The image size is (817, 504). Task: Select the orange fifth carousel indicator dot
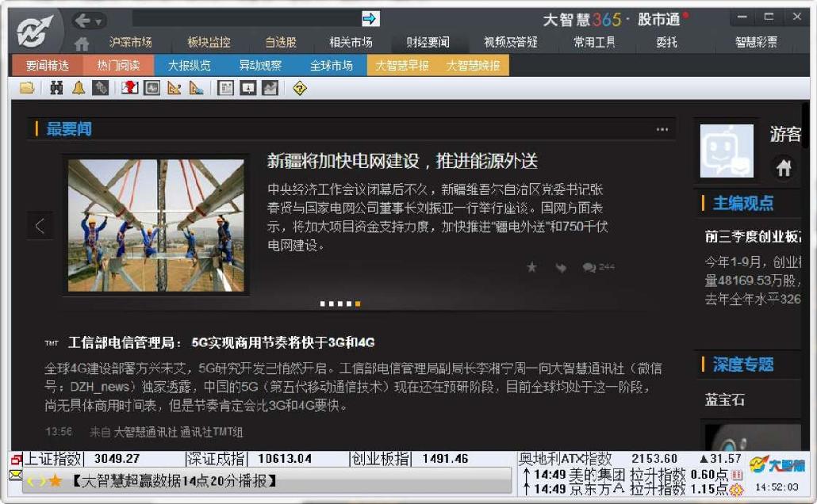[x=358, y=304]
